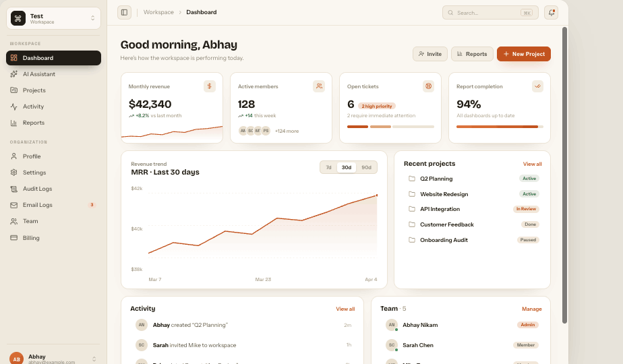The image size is (623, 364).
Task: Click the members icon on Active members
Action: (x=319, y=86)
